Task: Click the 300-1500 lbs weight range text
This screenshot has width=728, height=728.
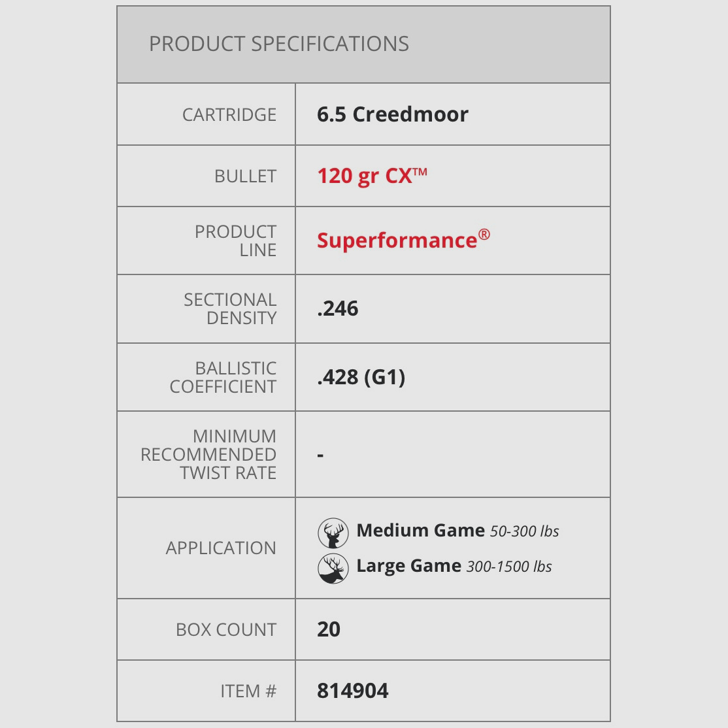Action: [509, 567]
